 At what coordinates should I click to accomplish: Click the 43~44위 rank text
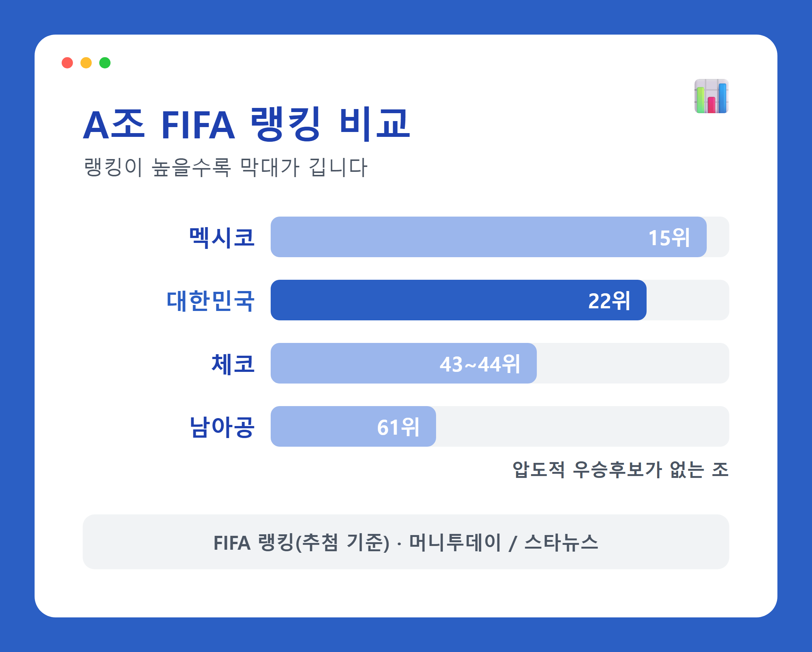coord(480,364)
